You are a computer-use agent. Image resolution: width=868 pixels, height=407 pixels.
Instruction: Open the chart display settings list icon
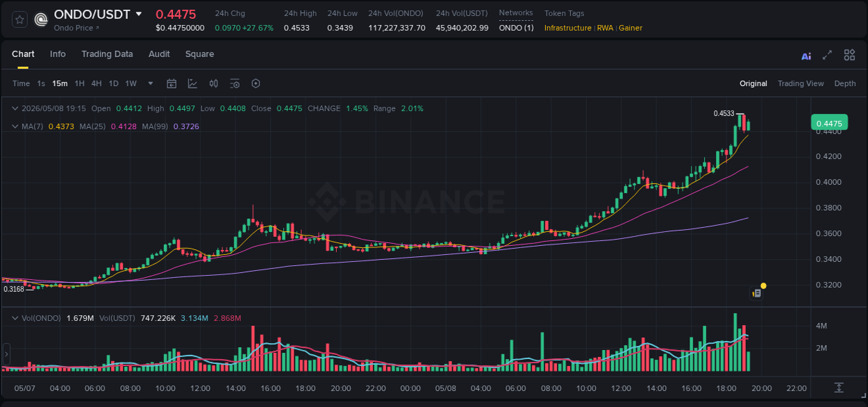(235, 83)
